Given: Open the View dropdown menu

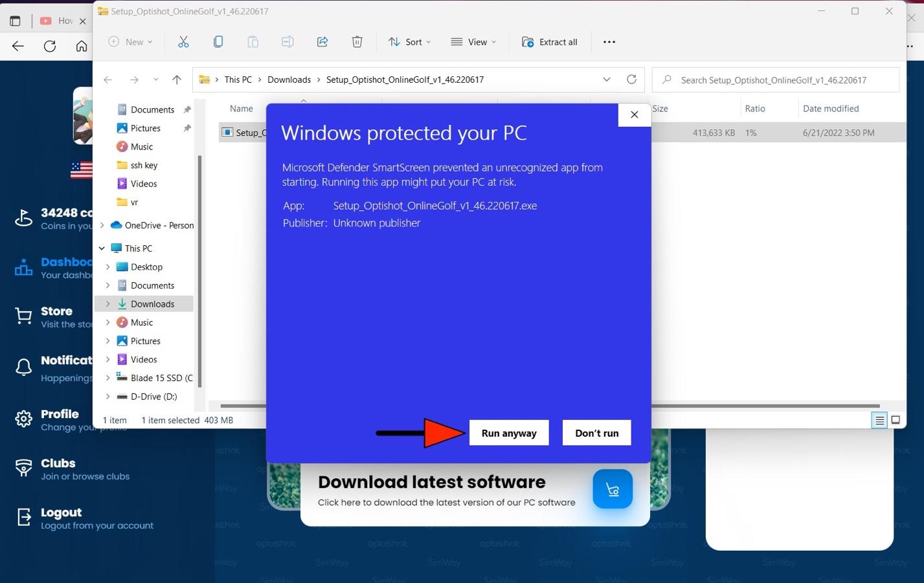Looking at the screenshot, I should coord(473,42).
